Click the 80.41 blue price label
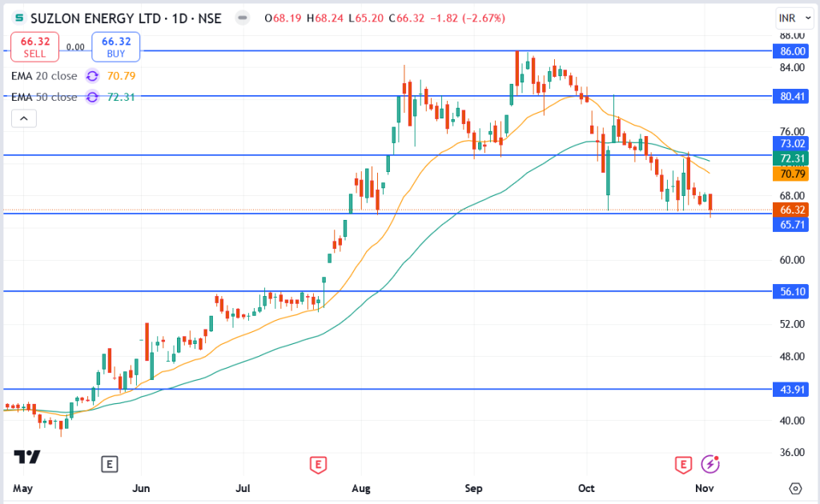Viewport: 820px width, 504px height. pyautogui.click(x=790, y=96)
